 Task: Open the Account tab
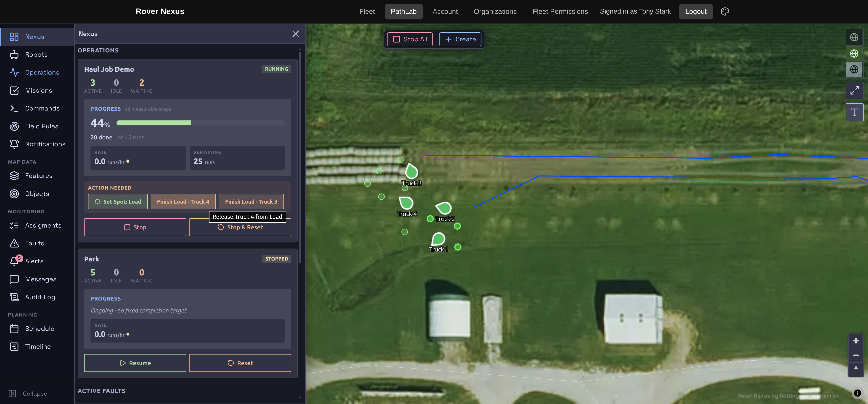(445, 12)
